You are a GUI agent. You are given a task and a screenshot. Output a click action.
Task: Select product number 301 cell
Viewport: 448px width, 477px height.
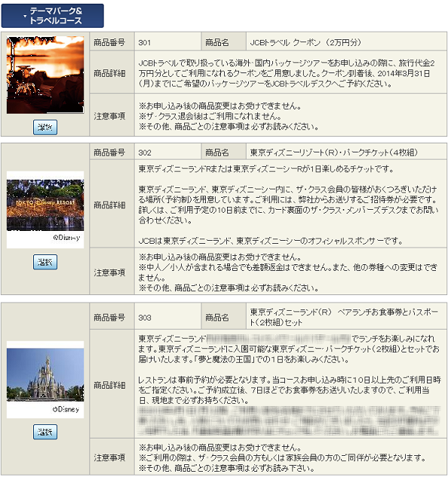[167, 42]
